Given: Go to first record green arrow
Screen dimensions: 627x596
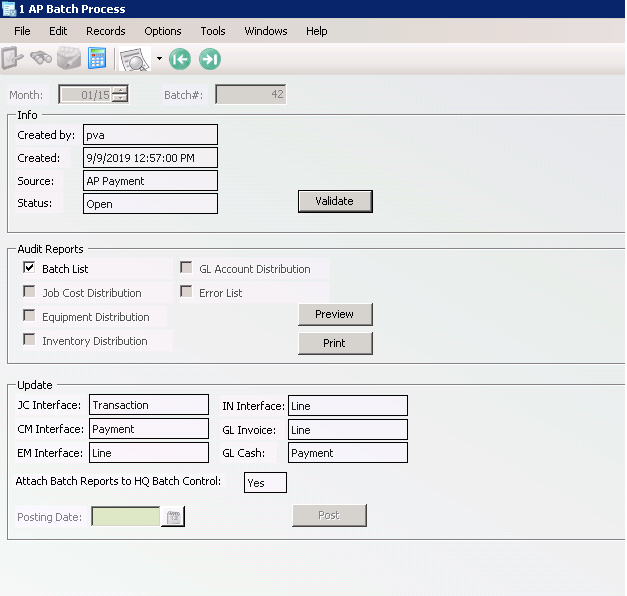Looking at the screenshot, I should tap(180, 59).
